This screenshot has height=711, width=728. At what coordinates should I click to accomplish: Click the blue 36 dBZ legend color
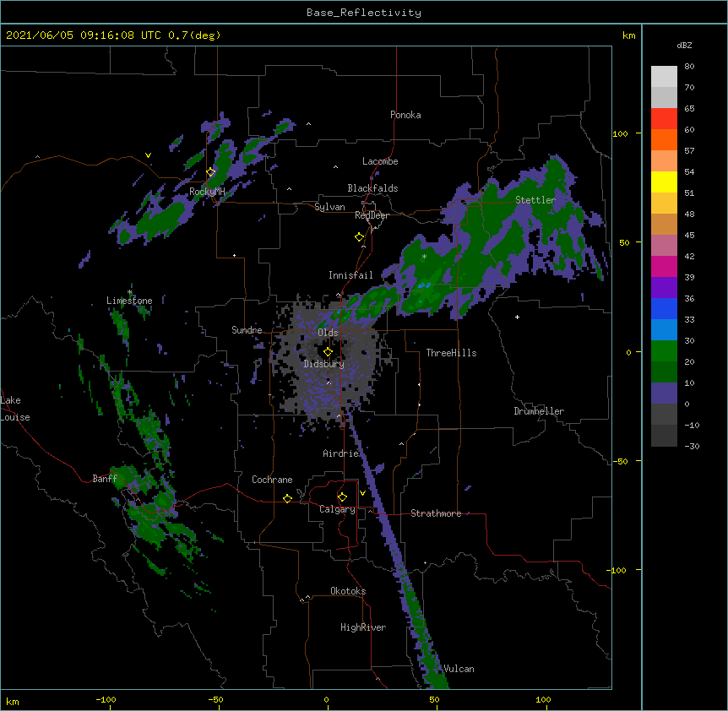pyautogui.click(x=664, y=308)
